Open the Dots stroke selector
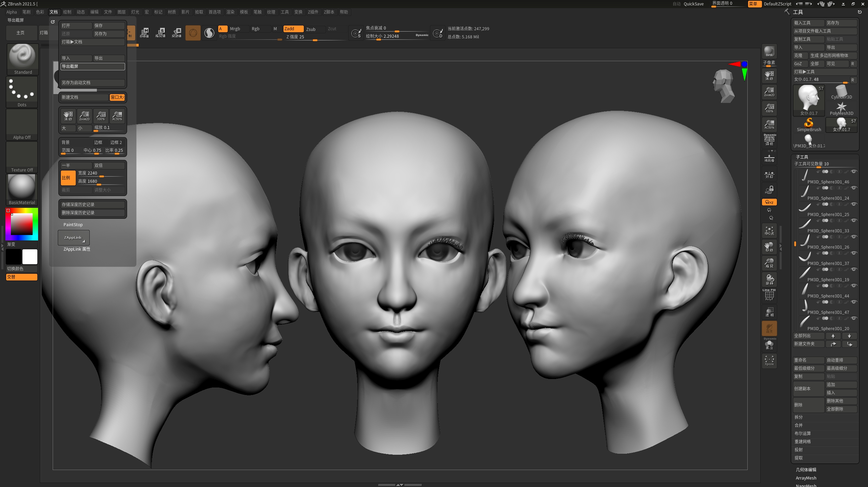This screenshot has height=487, width=868. pos(22,92)
